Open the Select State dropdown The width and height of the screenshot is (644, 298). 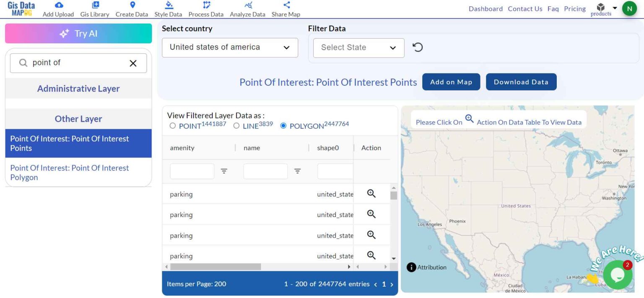pos(358,47)
